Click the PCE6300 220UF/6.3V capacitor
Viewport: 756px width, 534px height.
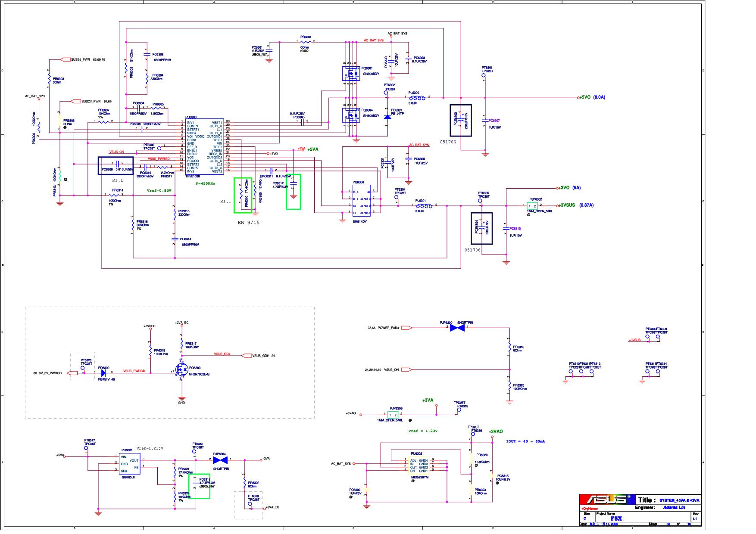click(461, 121)
